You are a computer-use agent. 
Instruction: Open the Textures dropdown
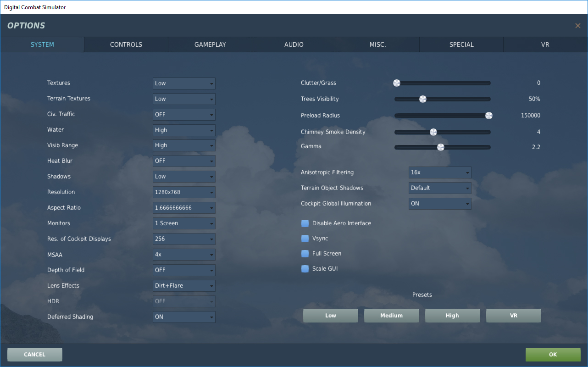coord(184,83)
